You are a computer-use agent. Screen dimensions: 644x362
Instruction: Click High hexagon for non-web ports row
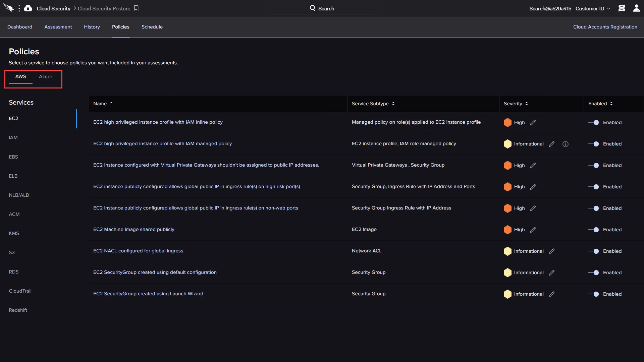(x=507, y=208)
